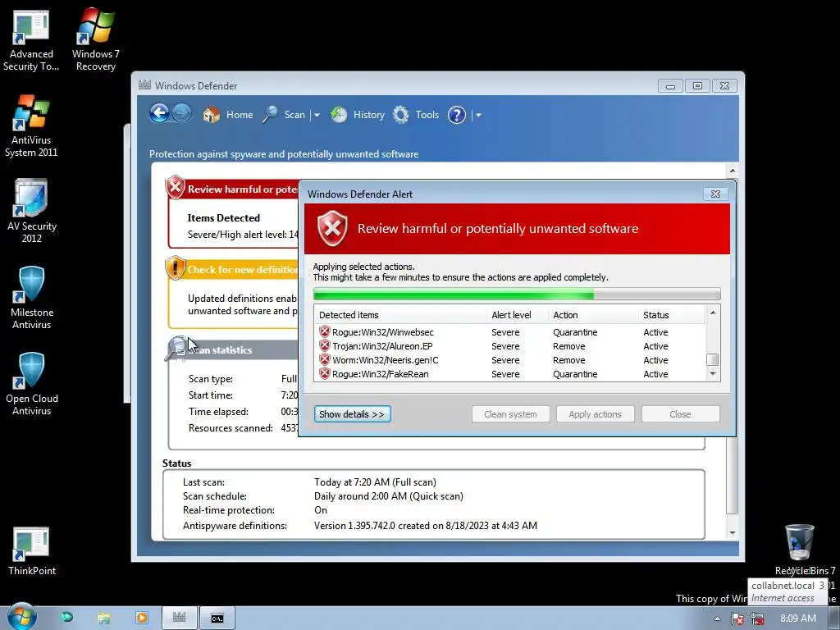Click the 8:09 AM clock
Screen dimensions: 840x630
(x=797, y=619)
